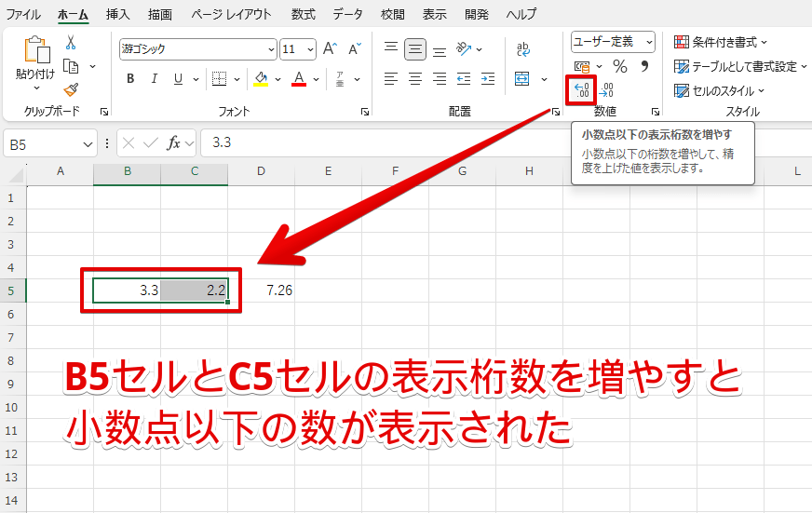Decrease indent icon
This screenshot has height=513, width=812.
[x=464, y=79]
